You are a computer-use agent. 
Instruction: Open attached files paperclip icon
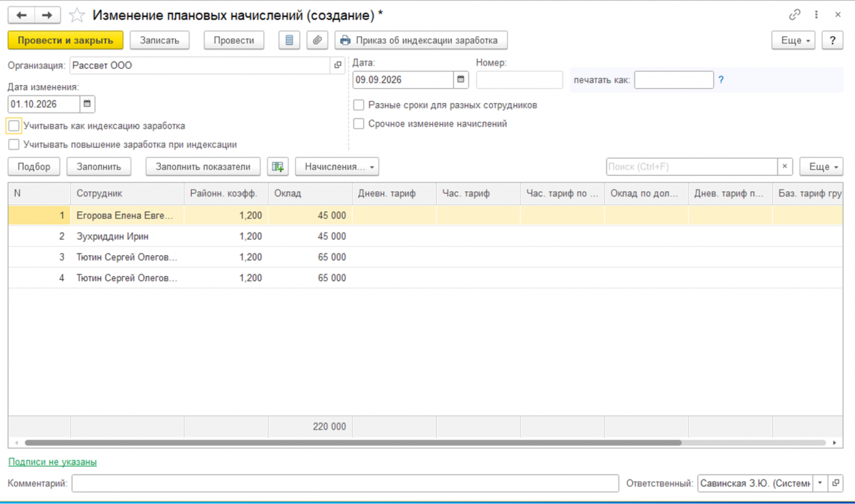click(x=317, y=40)
